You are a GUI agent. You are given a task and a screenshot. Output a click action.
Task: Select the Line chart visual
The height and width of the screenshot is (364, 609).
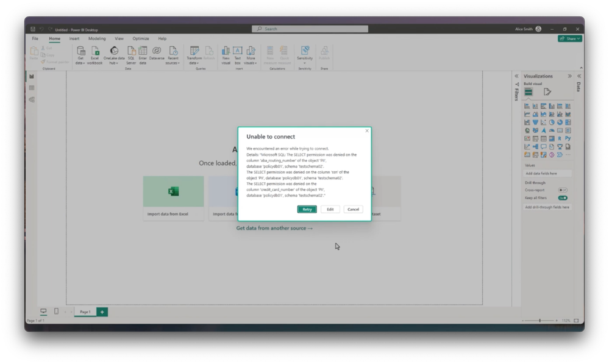(527, 114)
